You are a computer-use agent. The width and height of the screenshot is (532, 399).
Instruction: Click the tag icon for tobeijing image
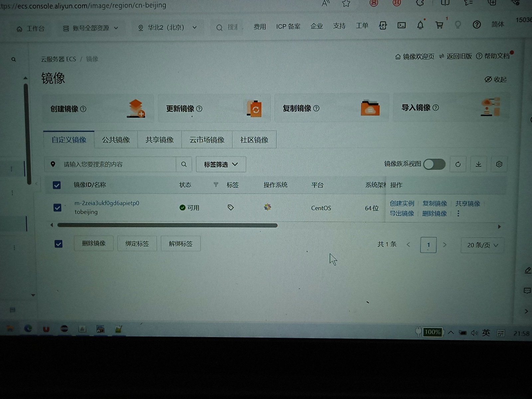231,207
